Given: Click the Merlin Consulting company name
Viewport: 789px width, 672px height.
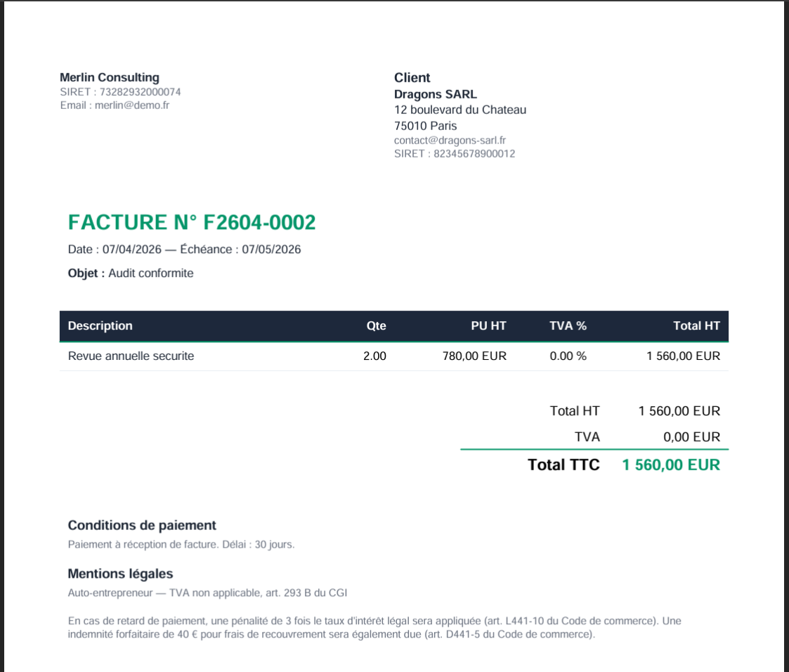Looking at the screenshot, I should coord(110,77).
